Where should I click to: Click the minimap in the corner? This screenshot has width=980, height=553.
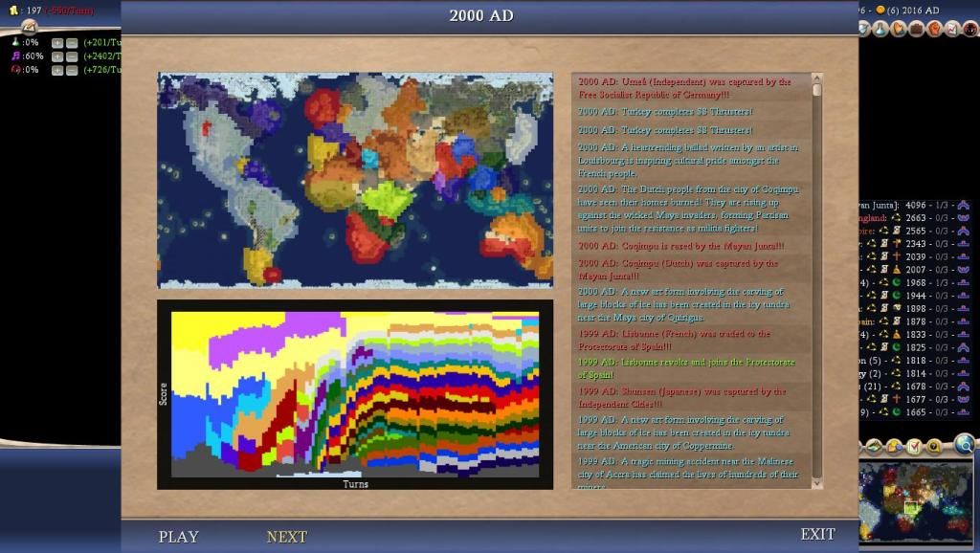tap(916, 501)
